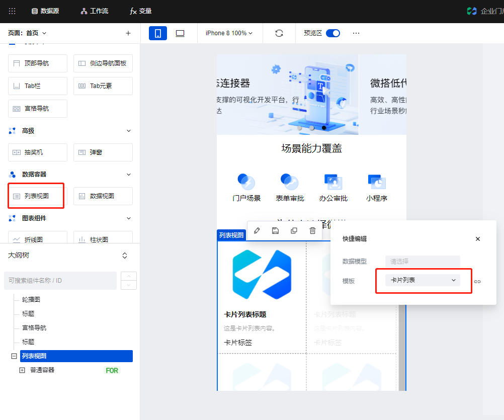Open the iPhone 8 100% device dropdown
504x420 pixels.
(229, 33)
